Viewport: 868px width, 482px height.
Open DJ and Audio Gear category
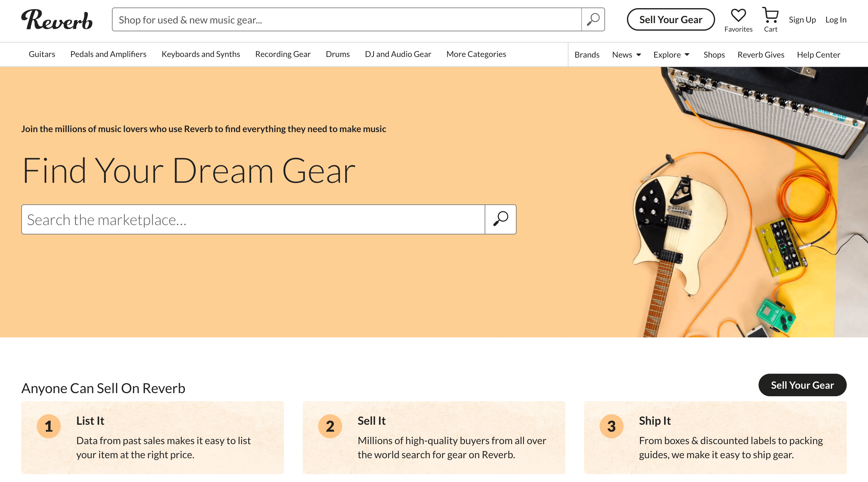point(398,54)
